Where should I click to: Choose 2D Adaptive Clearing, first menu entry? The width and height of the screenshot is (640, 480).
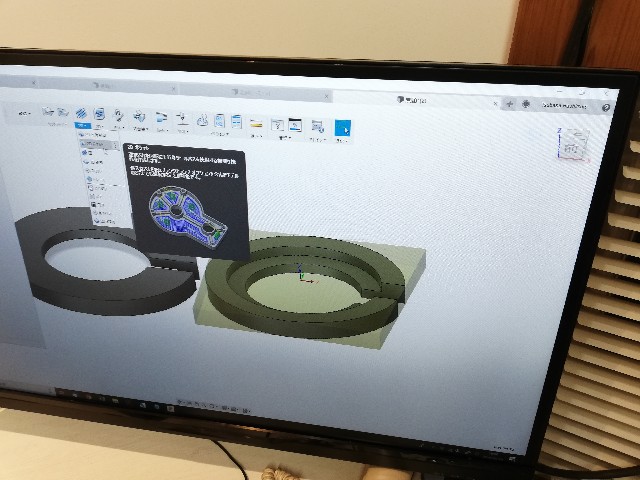point(97,135)
